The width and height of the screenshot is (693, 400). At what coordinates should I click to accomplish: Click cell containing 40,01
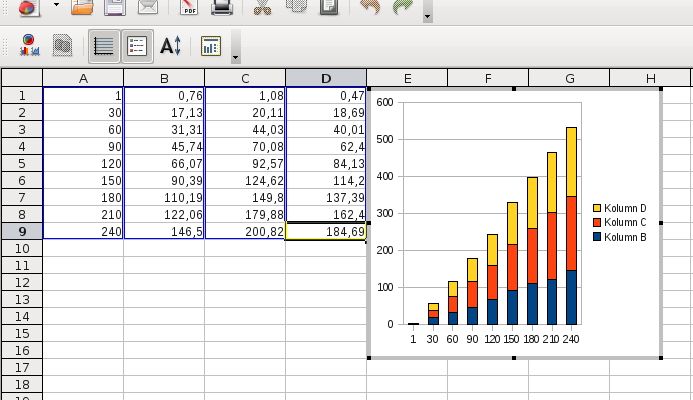326,130
